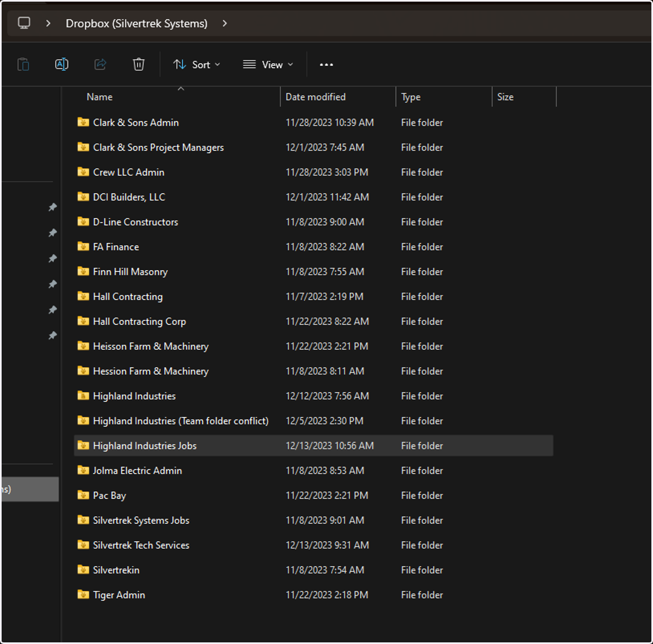Click the folder icon of Pac Bay

click(x=83, y=495)
